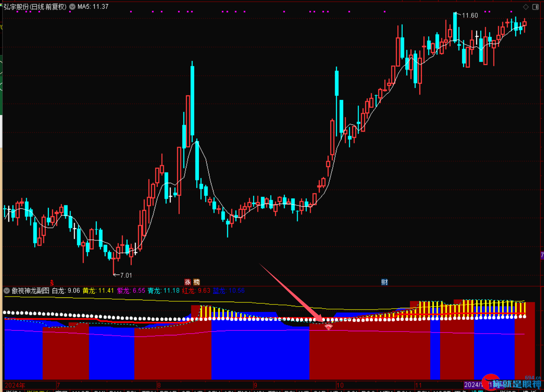Click the 傲视神龙副图 indicator name
The image size is (544, 392).
(30, 291)
